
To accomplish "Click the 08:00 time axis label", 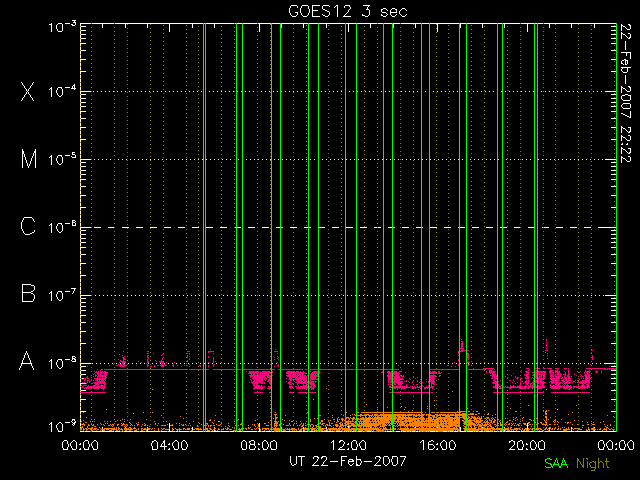I will (259, 445).
